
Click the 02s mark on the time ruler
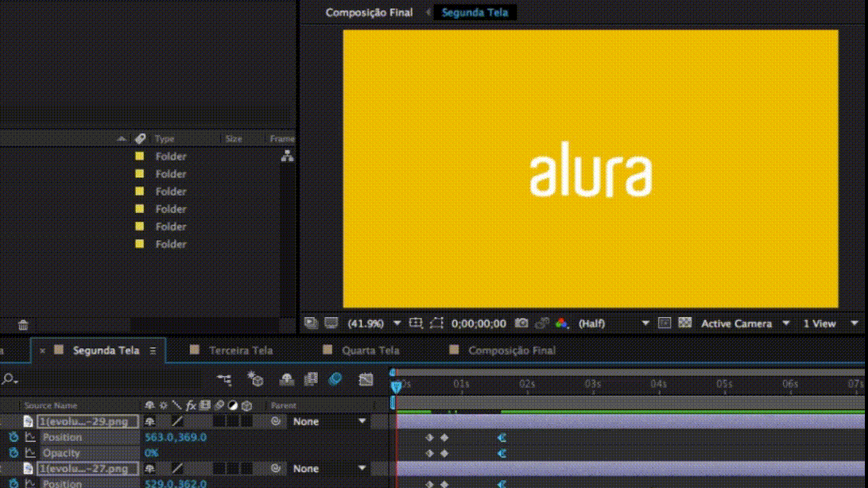526,385
